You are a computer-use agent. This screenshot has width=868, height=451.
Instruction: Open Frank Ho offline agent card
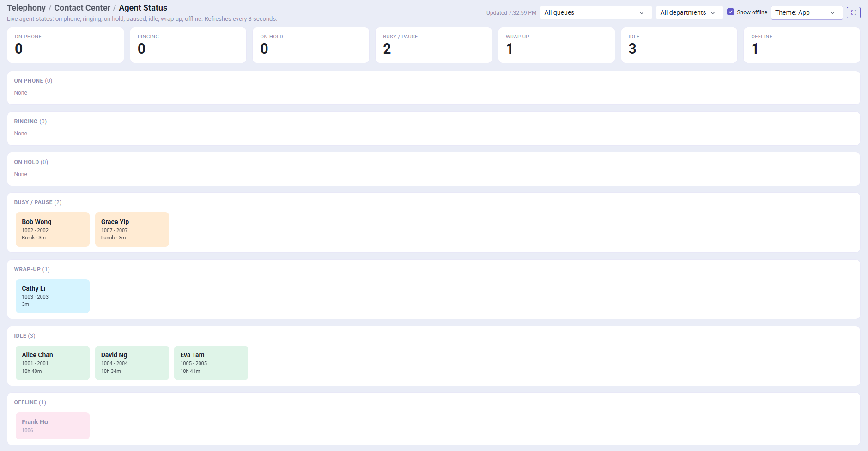(53, 426)
